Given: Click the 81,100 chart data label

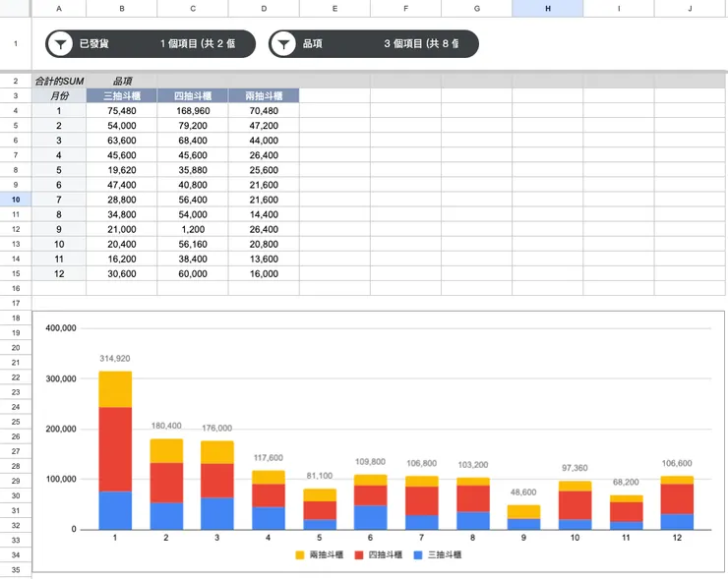Looking at the screenshot, I should [320, 476].
